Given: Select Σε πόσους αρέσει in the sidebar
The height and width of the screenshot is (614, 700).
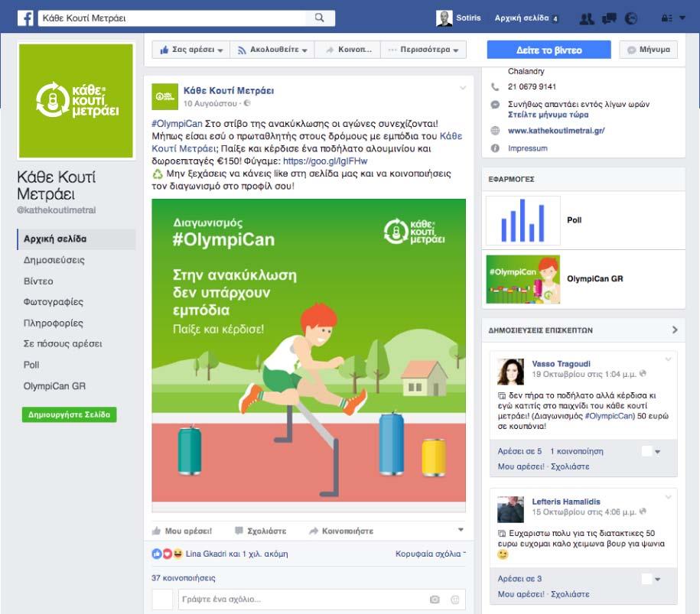Looking at the screenshot, I should pyautogui.click(x=63, y=343).
